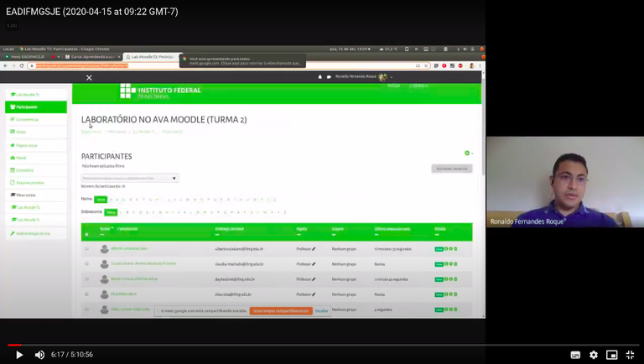Exit full screen mode
This screenshot has height=364, width=644.
pyautogui.click(x=631, y=355)
